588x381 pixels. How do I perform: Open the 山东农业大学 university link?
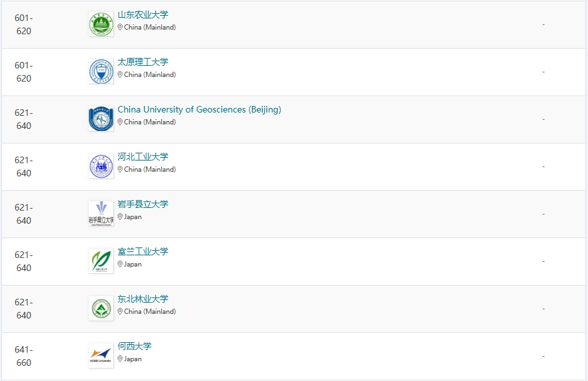click(143, 14)
